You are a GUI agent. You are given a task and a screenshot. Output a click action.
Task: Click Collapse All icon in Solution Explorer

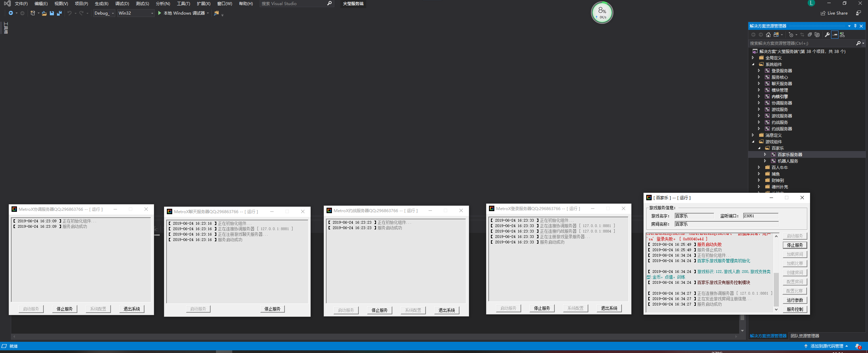810,35
